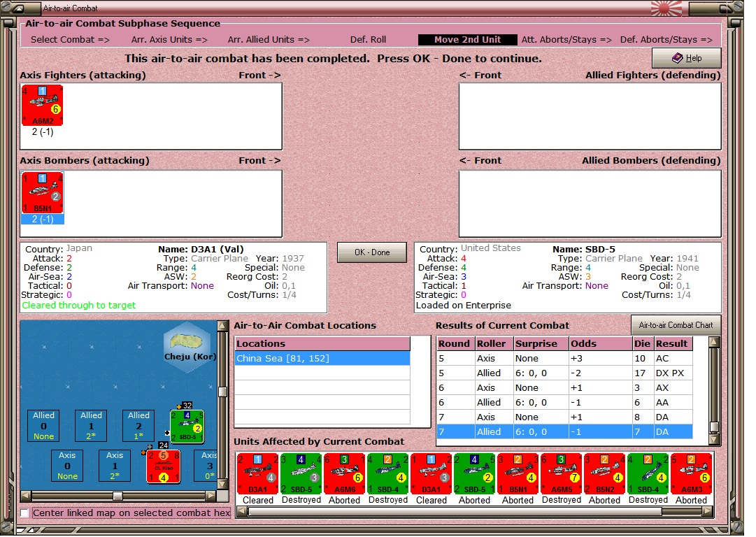This screenshot has width=756, height=537.
Task: Click the Def. Aborts/Stays subphase step
Action: tap(666, 40)
